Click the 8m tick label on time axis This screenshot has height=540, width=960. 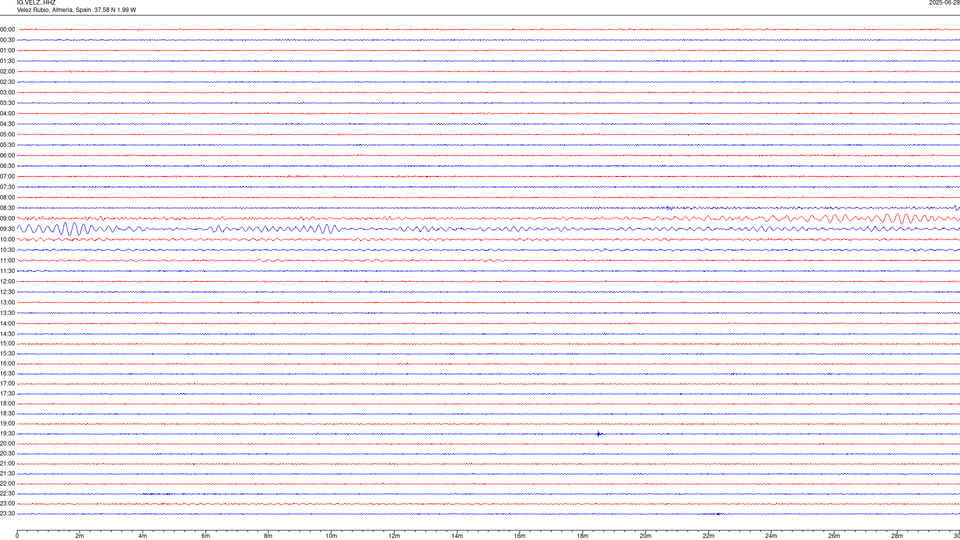[268, 536]
